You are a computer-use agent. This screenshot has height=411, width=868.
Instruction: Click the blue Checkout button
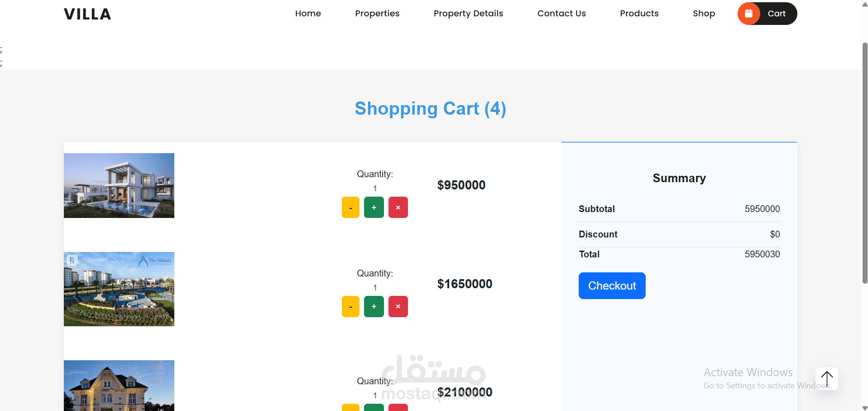612,285
